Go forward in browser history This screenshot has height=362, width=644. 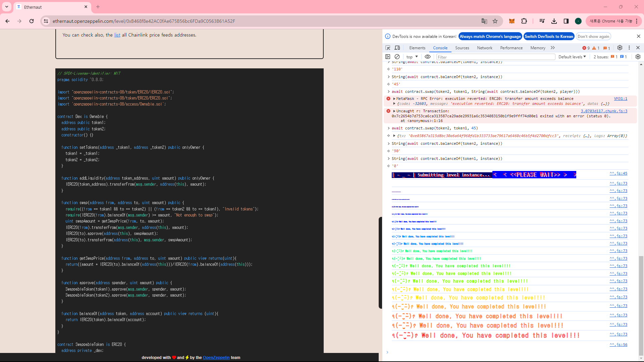(19, 21)
